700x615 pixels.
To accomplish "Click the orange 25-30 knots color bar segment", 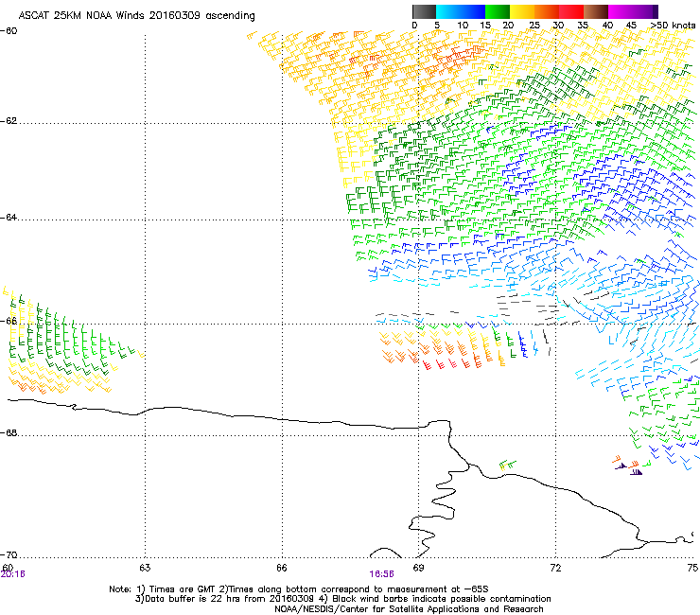I will [547, 11].
